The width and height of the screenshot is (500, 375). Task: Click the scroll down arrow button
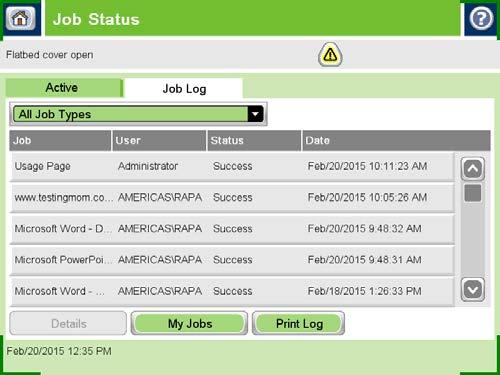473,289
